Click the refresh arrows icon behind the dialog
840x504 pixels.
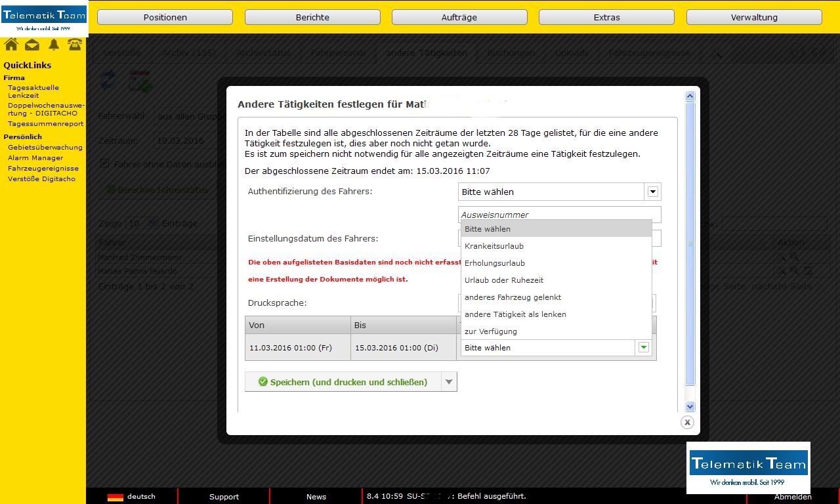[108, 81]
